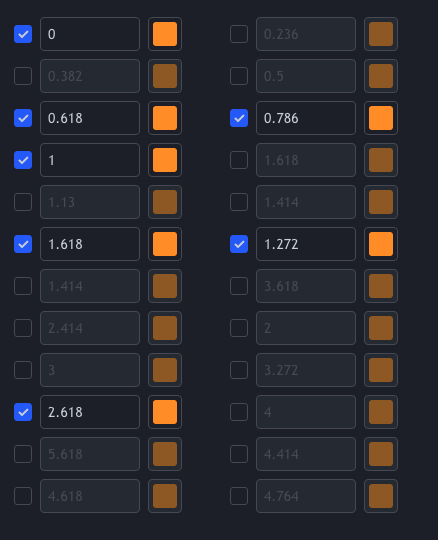Enable the 4.764 level checkbox
Viewport: 438px width, 540px height.
239,496
